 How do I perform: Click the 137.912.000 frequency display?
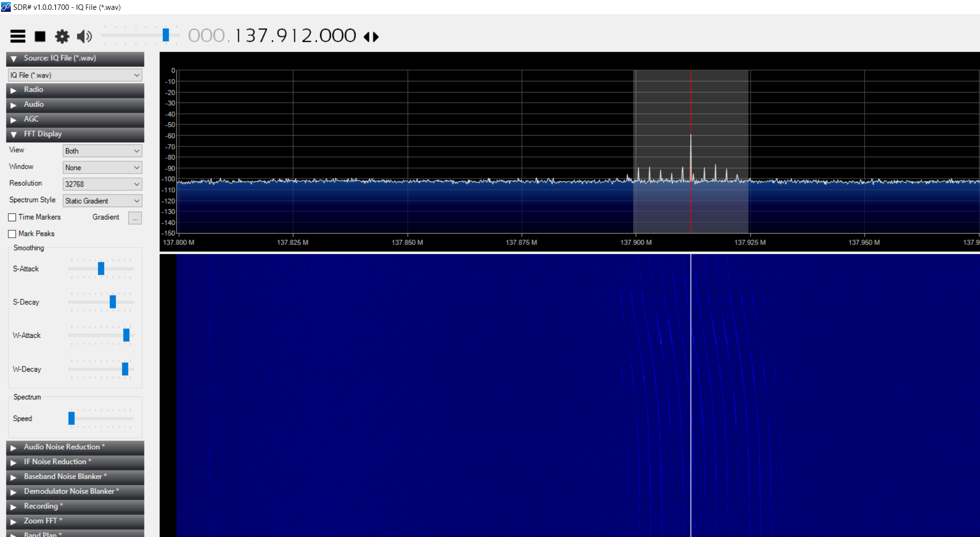pyautogui.click(x=295, y=36)
